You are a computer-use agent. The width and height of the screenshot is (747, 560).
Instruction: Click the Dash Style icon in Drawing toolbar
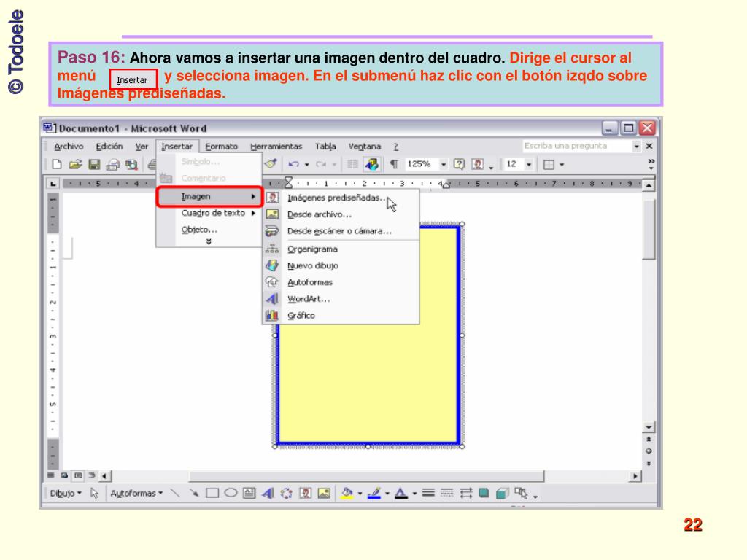point(447,493)
